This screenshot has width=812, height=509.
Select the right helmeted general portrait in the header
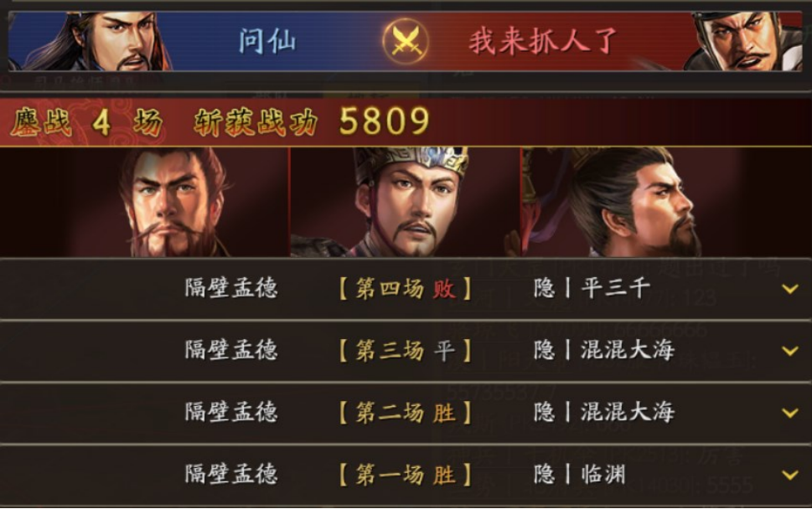pyautogui.click(x=743, y=41)
